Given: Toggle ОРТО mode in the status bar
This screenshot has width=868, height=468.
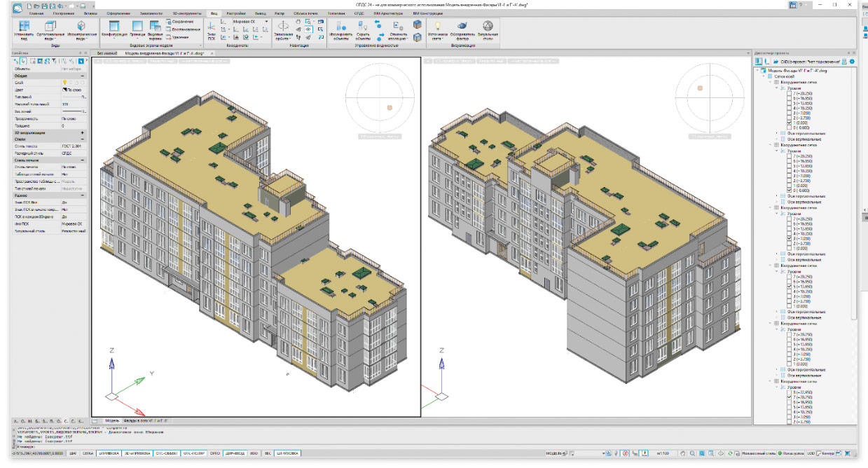Looking at the screenshot, I should 215,454.
